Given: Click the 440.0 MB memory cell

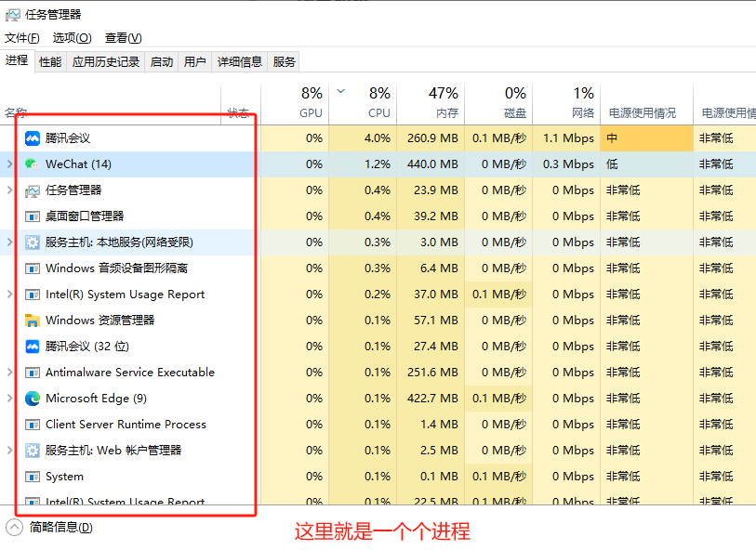Looking at the screenshot, I should tap(431, 164).
